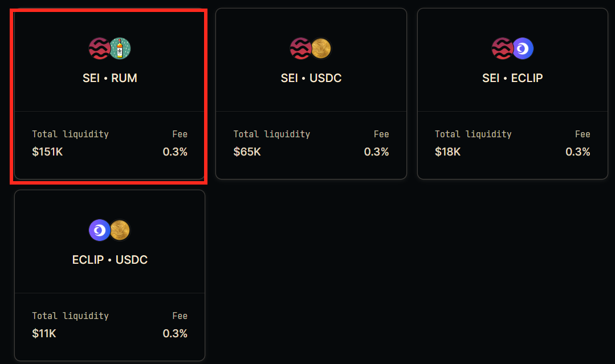Open the SEI • RUM pool title
The width and height of the screenshot is (615, 364).
coord(110,78)
